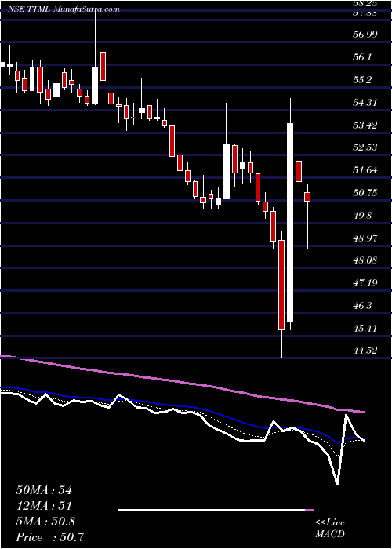Viewport: 392px width, 549px height.
Task: Click the 50MA : 54 readout
Action: click(x=44, y=490)
